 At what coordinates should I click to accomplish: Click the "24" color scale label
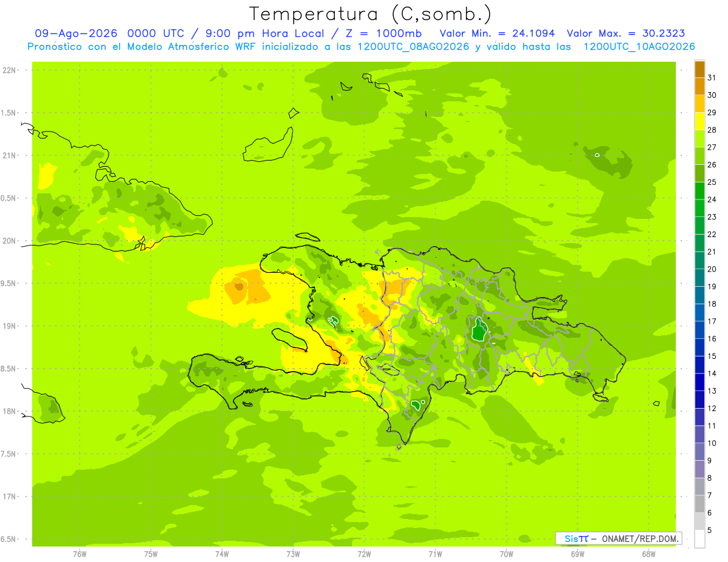712,199
